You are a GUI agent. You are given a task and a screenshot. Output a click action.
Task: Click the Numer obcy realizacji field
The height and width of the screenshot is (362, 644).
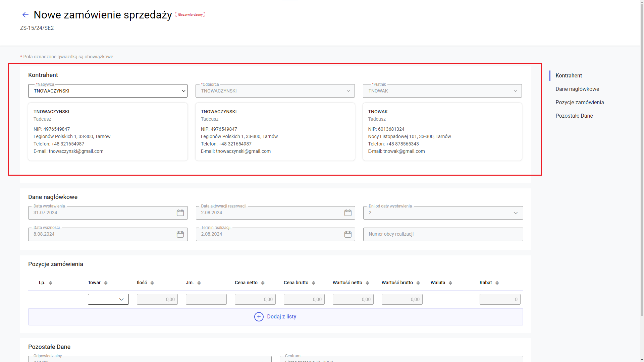(443, 234)
